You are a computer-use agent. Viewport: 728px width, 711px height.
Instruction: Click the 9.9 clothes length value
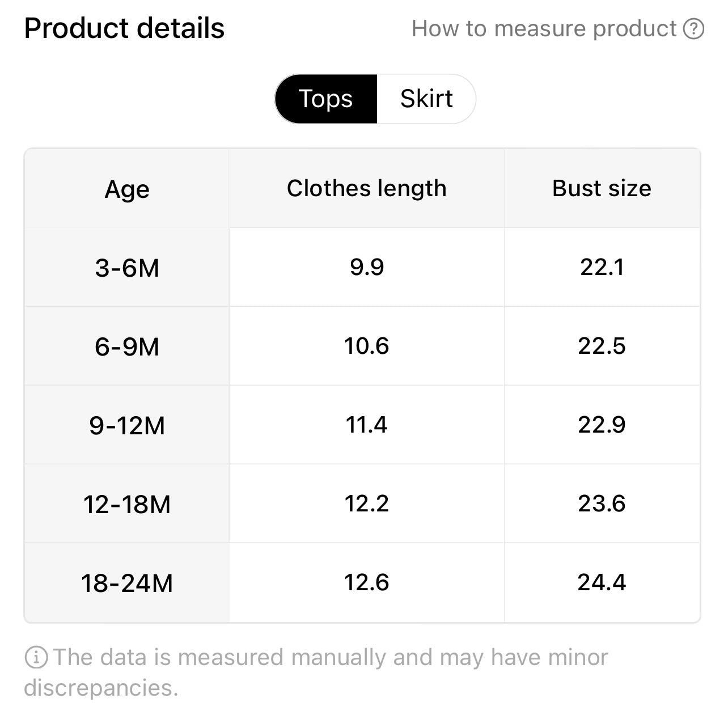click(x=367, y=267)
